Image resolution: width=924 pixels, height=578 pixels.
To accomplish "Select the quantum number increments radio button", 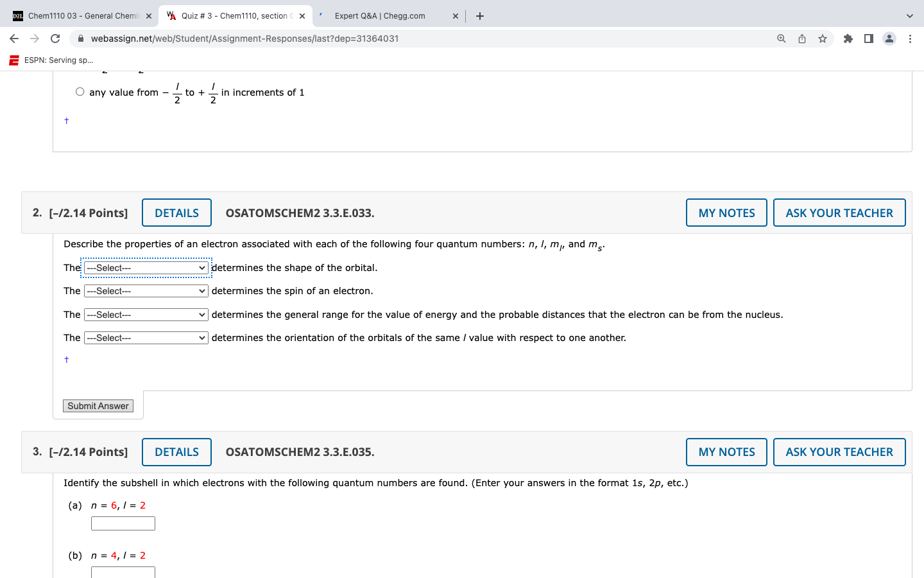I will 80,91.
